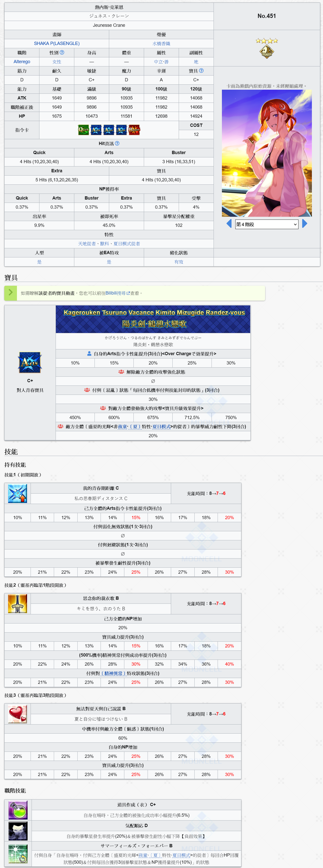Click the 120級 ATK value 14068
The height and width of the screenshot is (868, 323).
coord(196,98)
